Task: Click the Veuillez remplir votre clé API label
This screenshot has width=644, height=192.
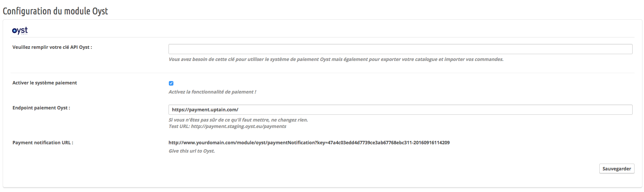Action: [52, 47]
